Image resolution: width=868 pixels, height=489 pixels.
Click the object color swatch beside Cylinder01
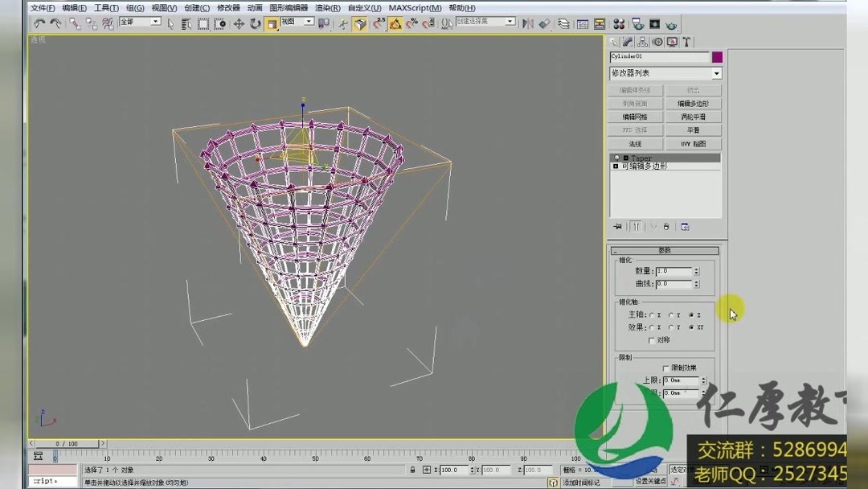tap(718, 57)
